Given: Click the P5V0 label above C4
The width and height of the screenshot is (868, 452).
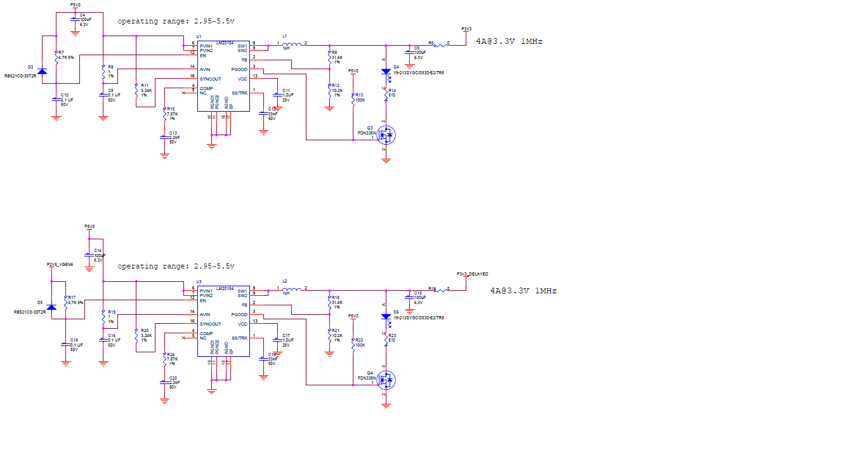Looking at the screenshot, I should click(x=75, y=4).
